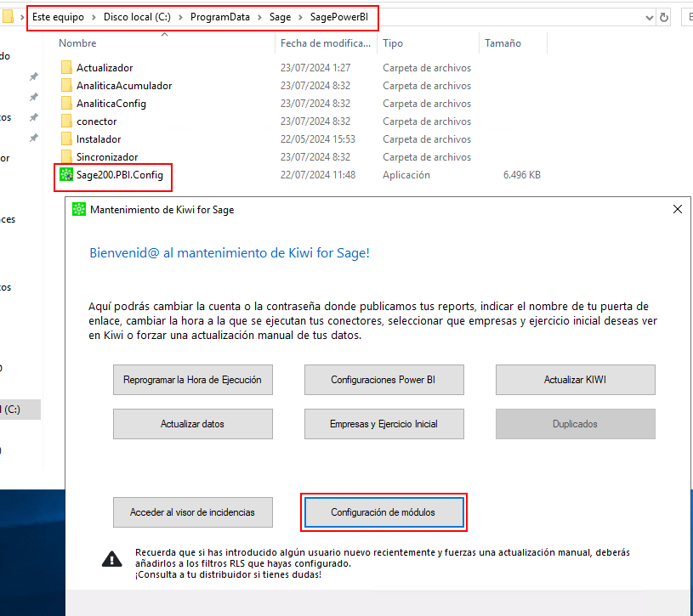Click the Actualizar datos button

(193, 424)
